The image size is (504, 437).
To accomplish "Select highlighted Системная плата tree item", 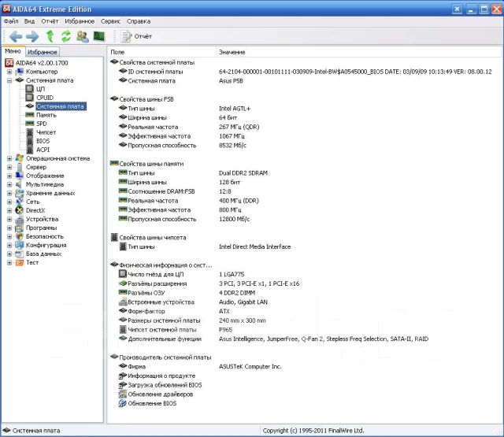I will pyautogui.click(x=61, y=106).
